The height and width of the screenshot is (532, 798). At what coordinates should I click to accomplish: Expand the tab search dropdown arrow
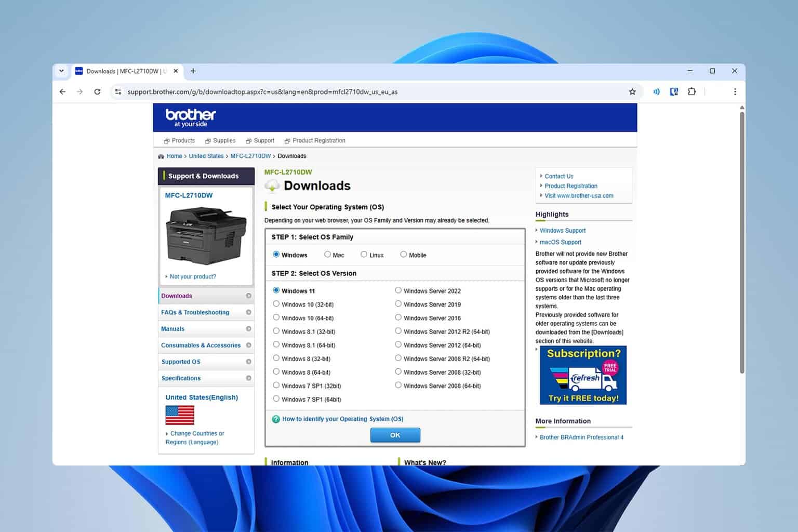point(61,71)
